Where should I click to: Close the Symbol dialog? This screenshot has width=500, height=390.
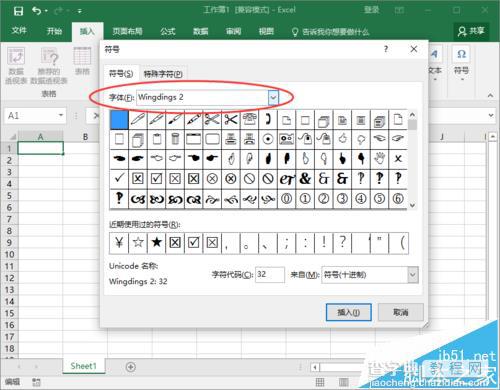coord(414,49)
